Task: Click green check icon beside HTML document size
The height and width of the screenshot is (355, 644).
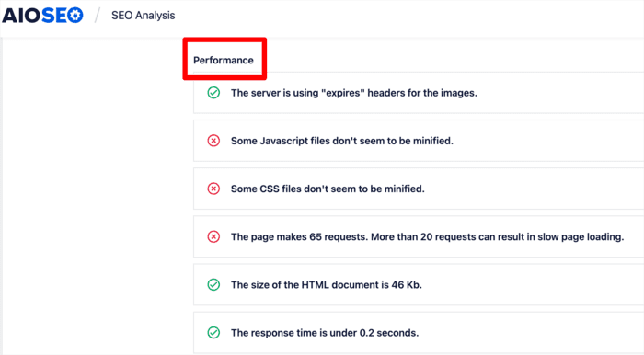Action: click(213, 285)
